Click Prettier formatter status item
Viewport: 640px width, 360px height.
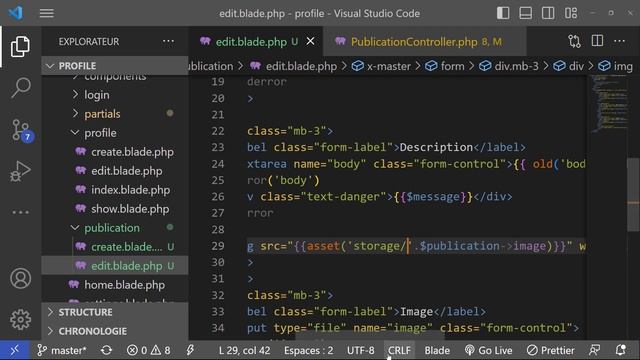point(550,350)
